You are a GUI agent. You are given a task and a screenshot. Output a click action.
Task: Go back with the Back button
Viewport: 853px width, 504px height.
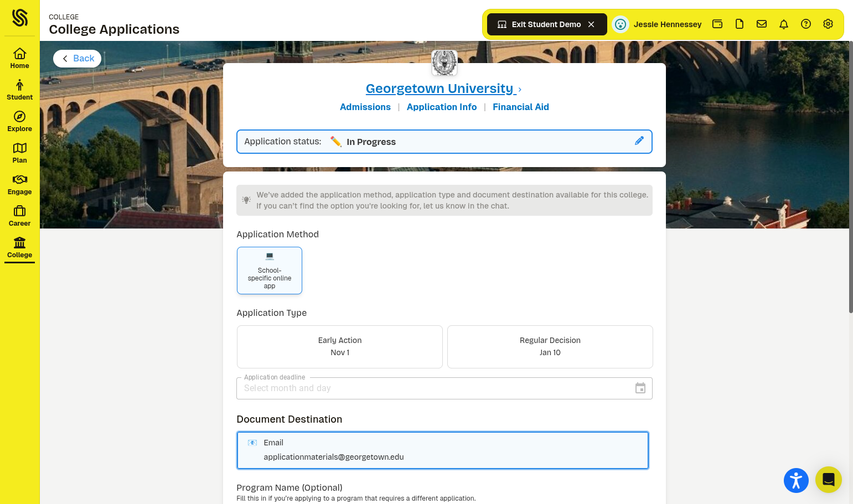77,59
